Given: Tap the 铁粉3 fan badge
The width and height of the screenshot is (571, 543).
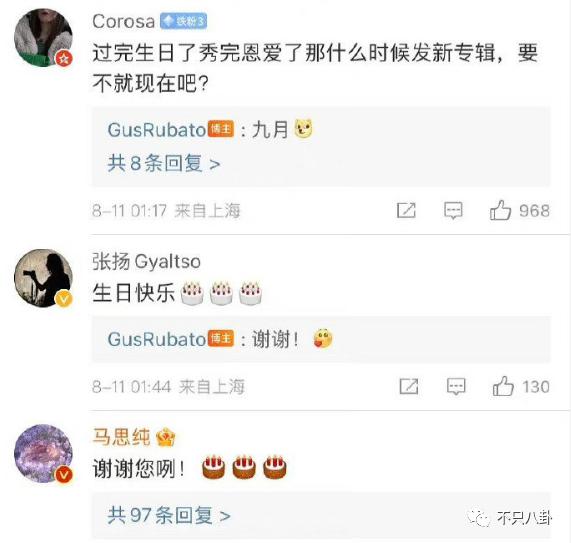Looking at the screenshot, I should pyautogui.click(x=184, y=21).
